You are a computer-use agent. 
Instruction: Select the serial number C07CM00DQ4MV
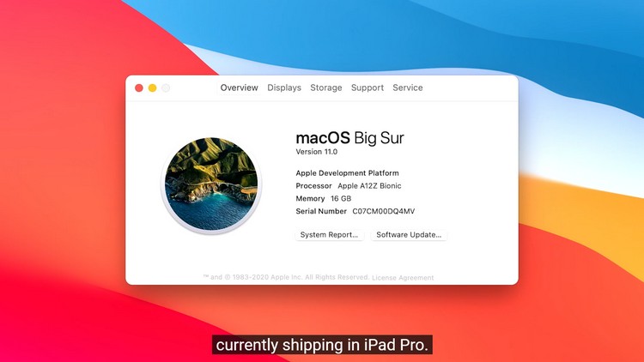coord(384,211)
